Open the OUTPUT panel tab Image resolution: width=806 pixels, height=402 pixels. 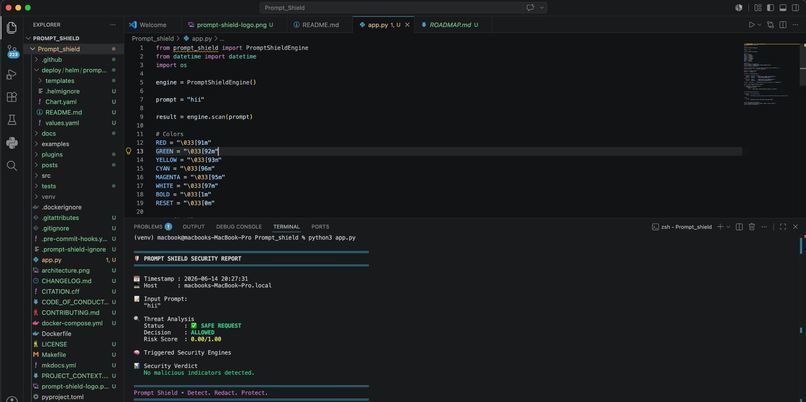point(193,227)
